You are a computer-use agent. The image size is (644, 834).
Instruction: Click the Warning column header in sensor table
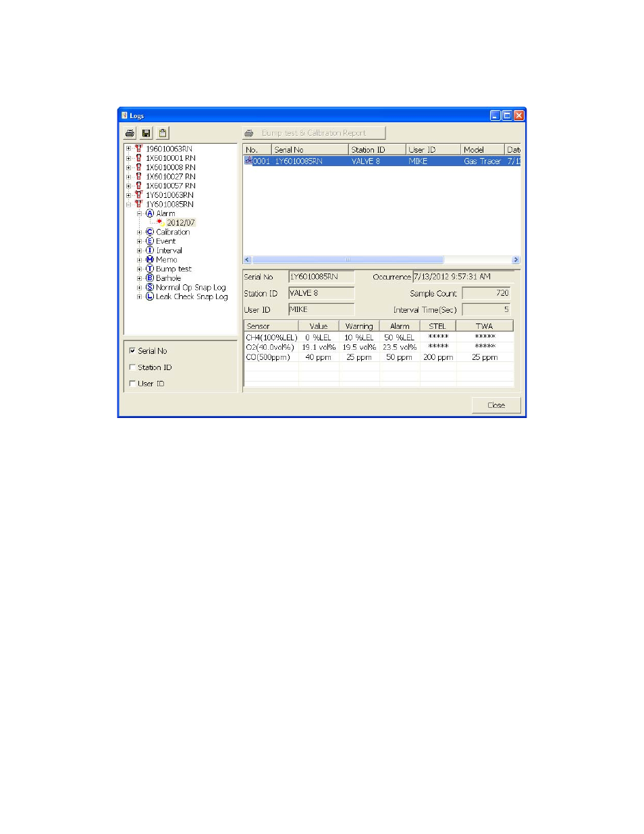(x=359, y=326)
